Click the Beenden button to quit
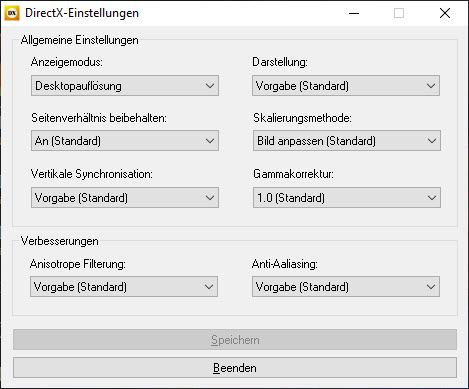This screenshot has width=469, height=389. 235,368
